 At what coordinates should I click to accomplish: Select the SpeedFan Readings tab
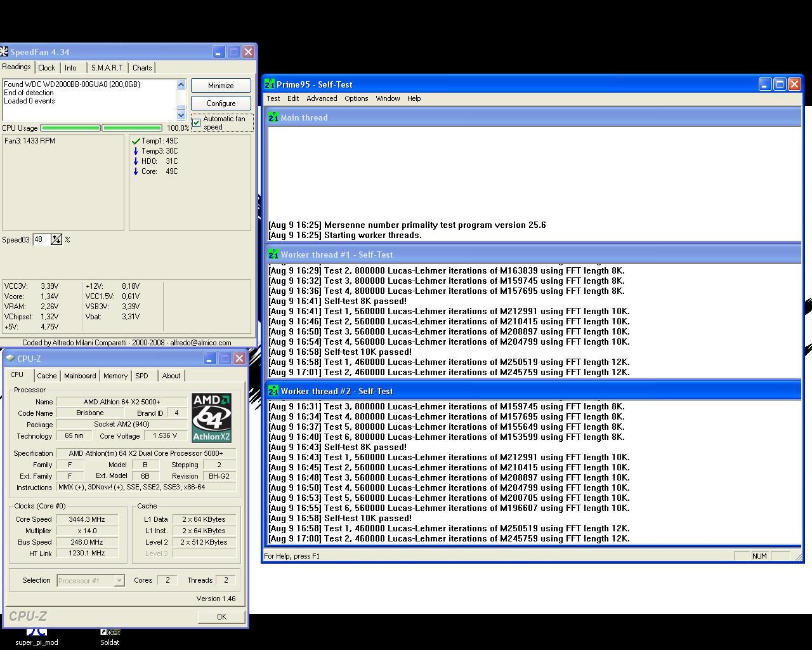16,67
